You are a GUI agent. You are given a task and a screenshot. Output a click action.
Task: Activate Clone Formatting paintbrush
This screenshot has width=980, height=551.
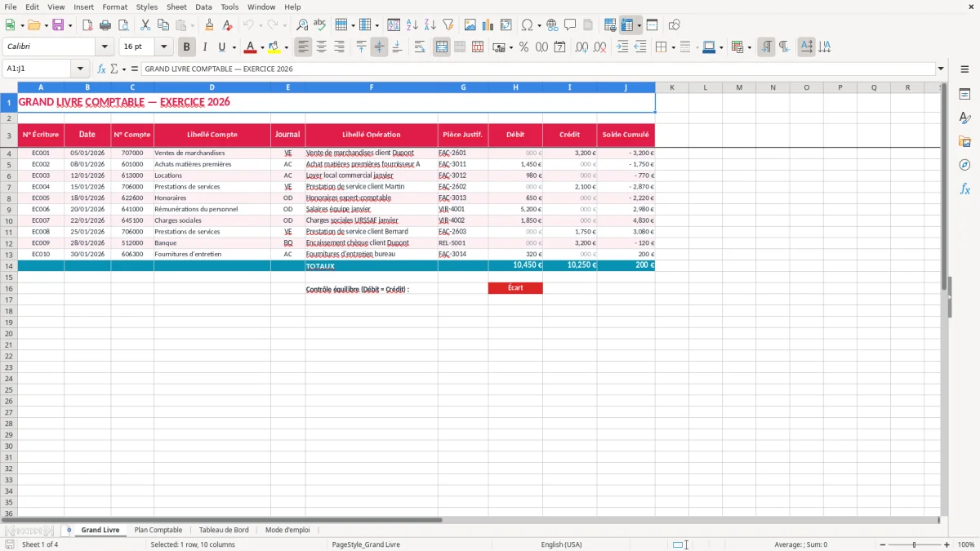pos(209,25)
